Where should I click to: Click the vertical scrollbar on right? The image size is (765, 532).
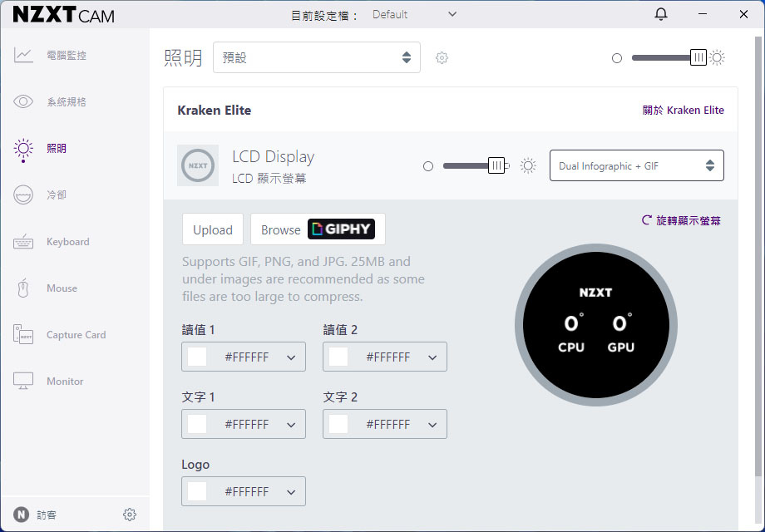pos(758,256)
